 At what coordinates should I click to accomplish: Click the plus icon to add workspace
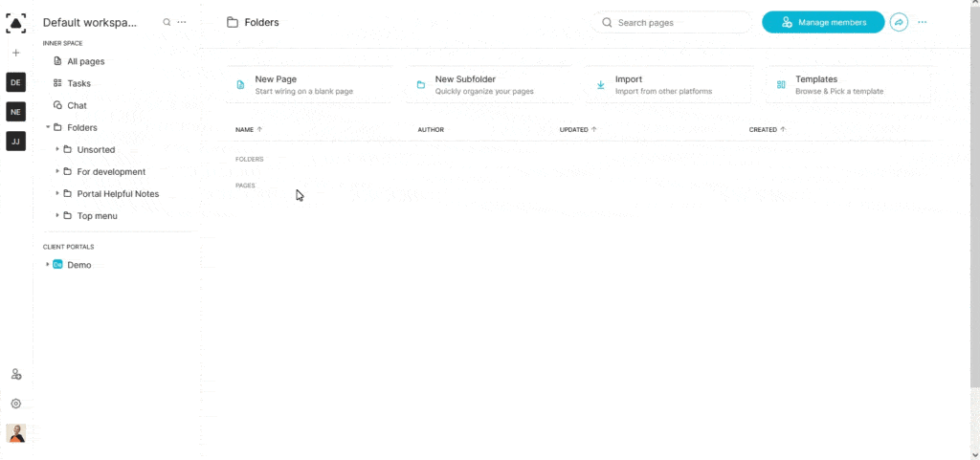15,53
